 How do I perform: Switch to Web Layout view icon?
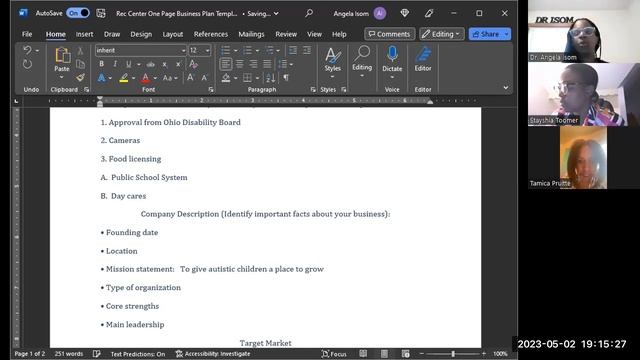pos(405,354)
